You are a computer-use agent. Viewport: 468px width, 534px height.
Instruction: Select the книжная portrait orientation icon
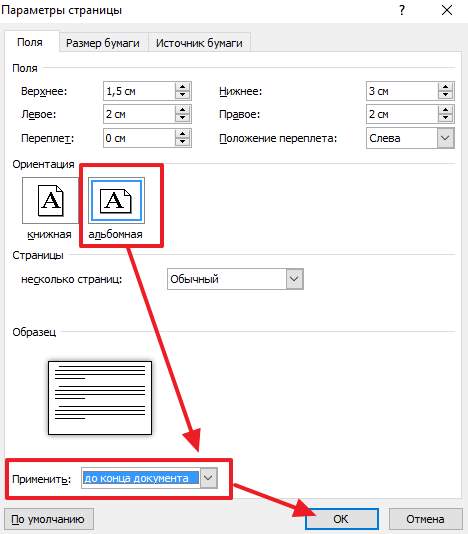50,200
